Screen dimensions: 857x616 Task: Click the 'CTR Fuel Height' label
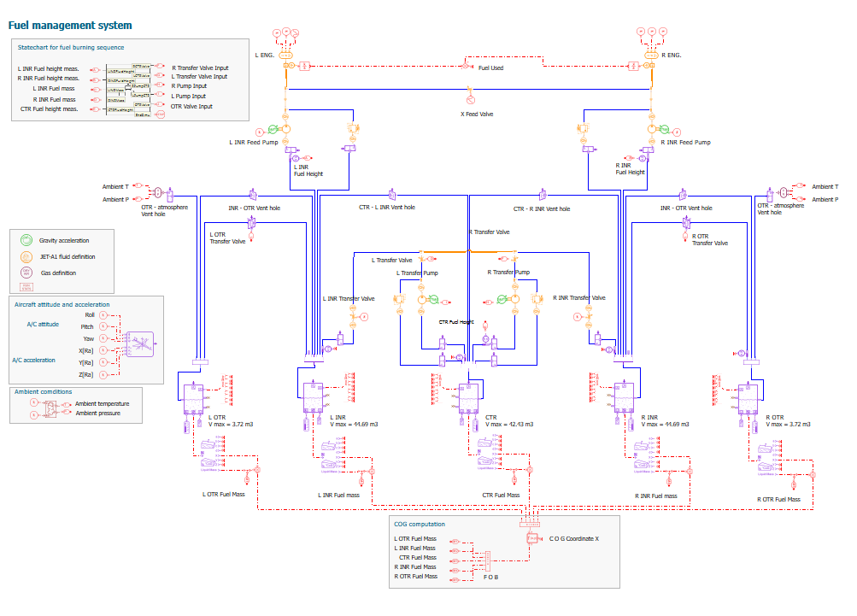point(456,322)
